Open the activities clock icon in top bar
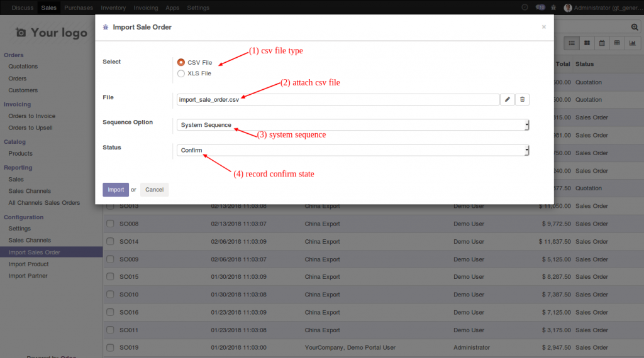The height and width of the screenshot is (358, 644). pyautogui.click(x=525, y=8)
